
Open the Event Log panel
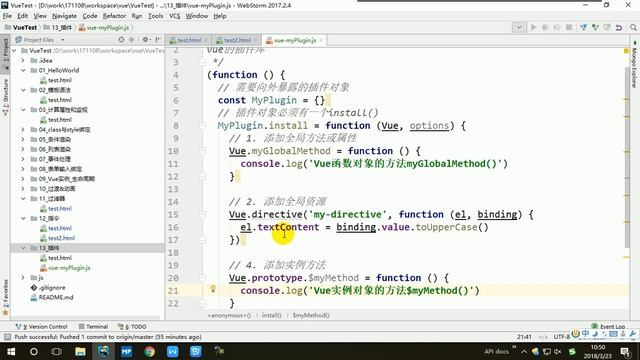point(608,327)
